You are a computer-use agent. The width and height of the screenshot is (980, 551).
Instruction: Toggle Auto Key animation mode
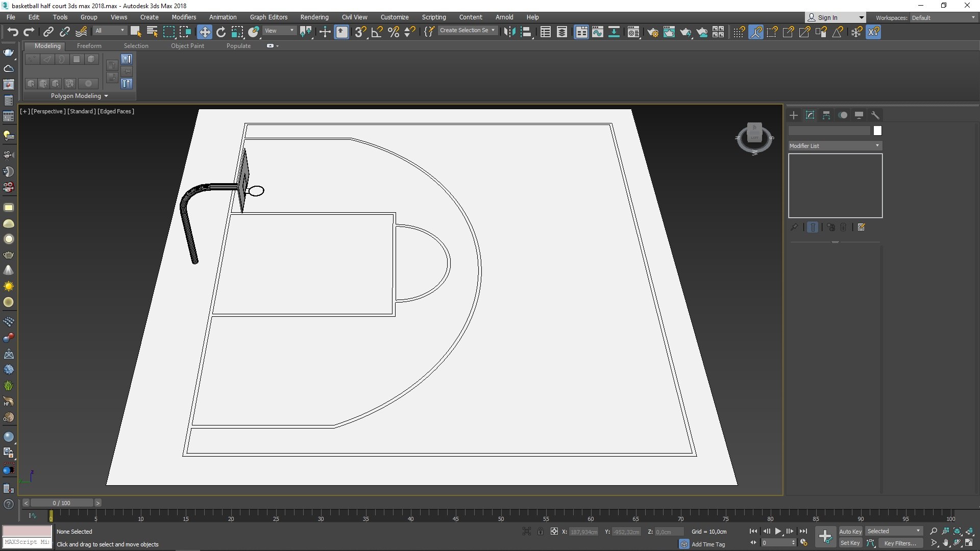coord(850,531)
